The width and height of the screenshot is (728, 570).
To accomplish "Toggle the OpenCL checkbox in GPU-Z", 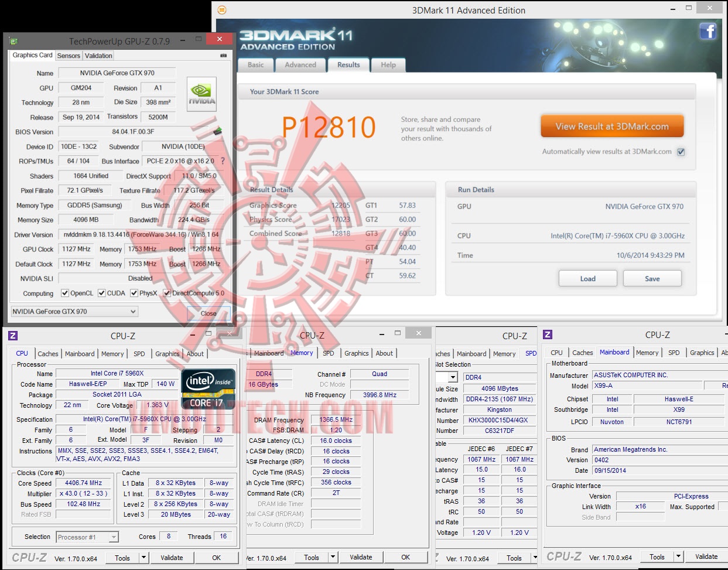I will [65, 293].
